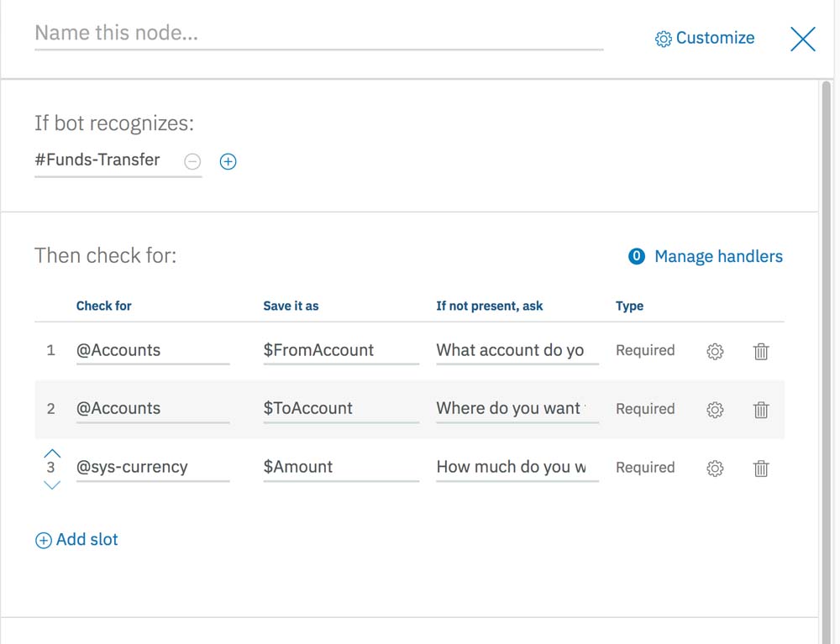Open settings gear for $Amount slot
This screenshot has width=840, height=644.
715,469
